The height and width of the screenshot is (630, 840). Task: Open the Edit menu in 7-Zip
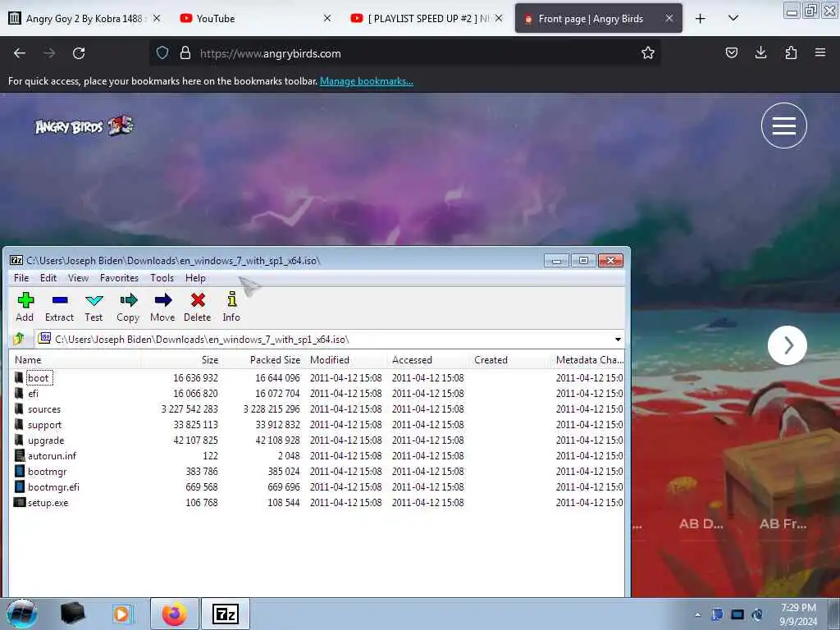pyautogui.click(x=48, y=277)
